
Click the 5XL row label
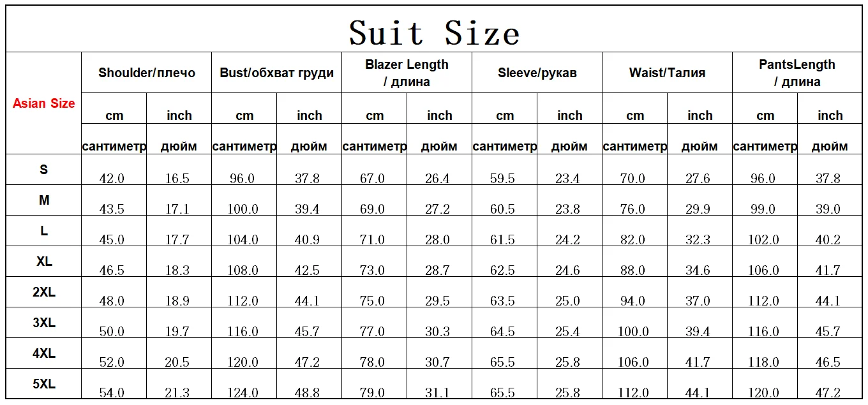(43, 384)
